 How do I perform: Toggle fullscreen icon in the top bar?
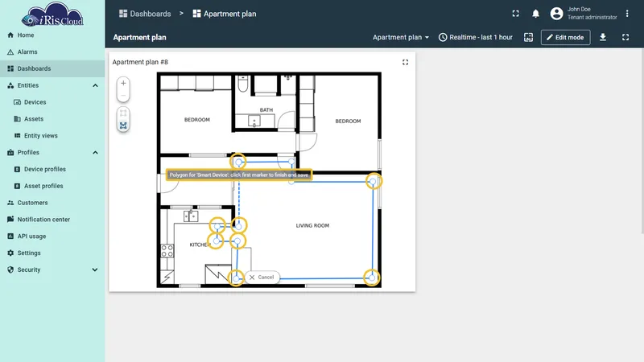coord(515,14)
